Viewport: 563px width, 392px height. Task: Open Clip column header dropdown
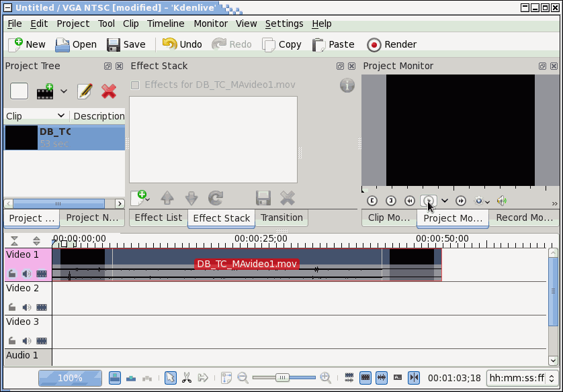coord(60,115)
